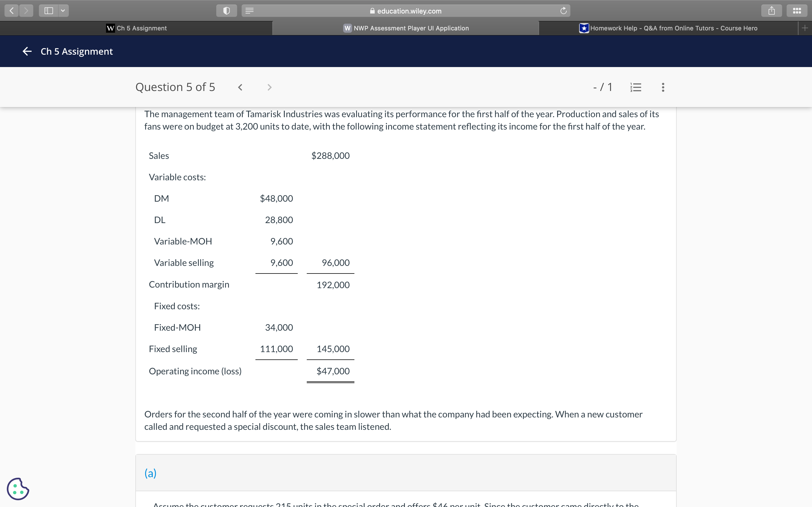
Task: Open the three-dot options menu
Action: pos(663,87)
